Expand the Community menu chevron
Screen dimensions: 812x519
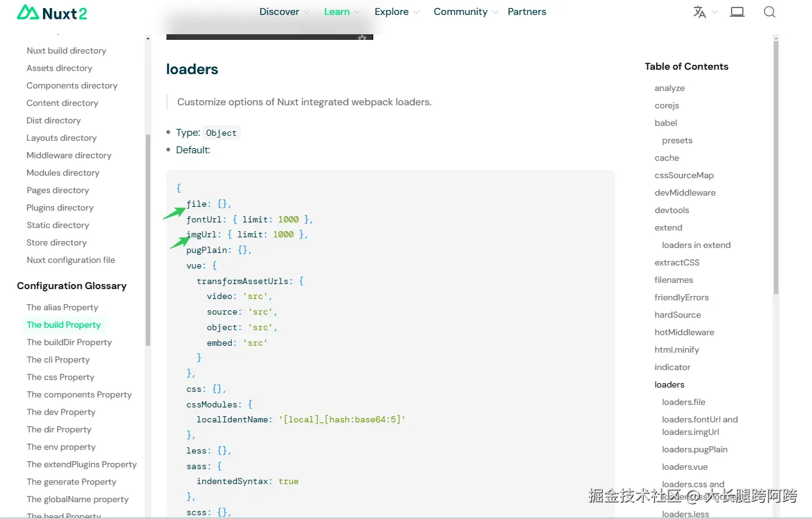[x=495, y=12]
